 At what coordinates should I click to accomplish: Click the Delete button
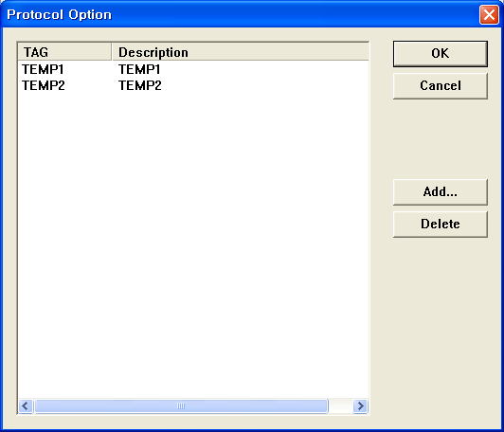[x=440, y=224]
